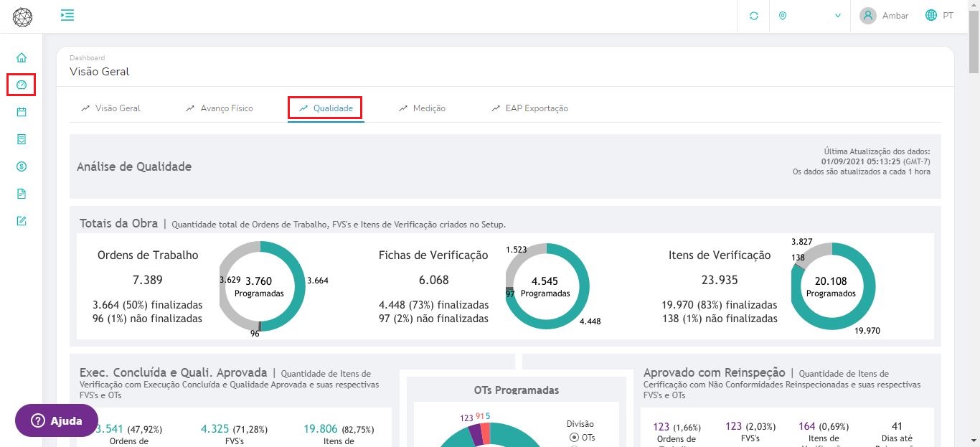Open the EAP Exportação tab

click(x=529, y=108)
